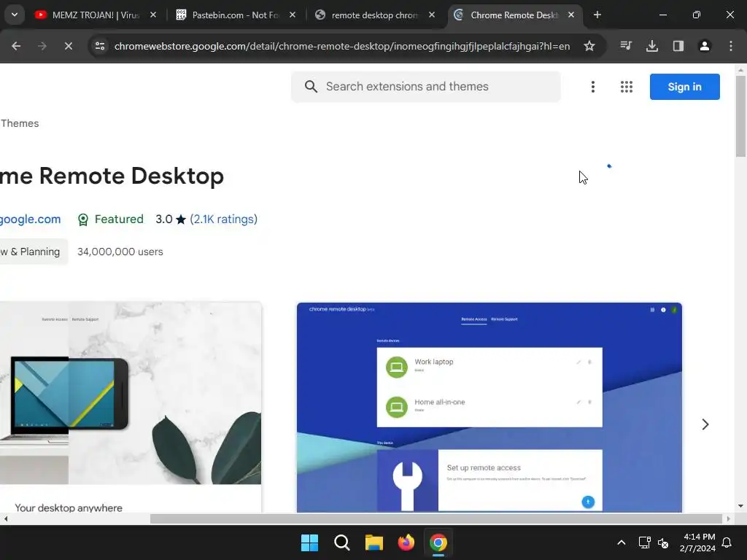Click the scroll down arrow

pos(740,506)
